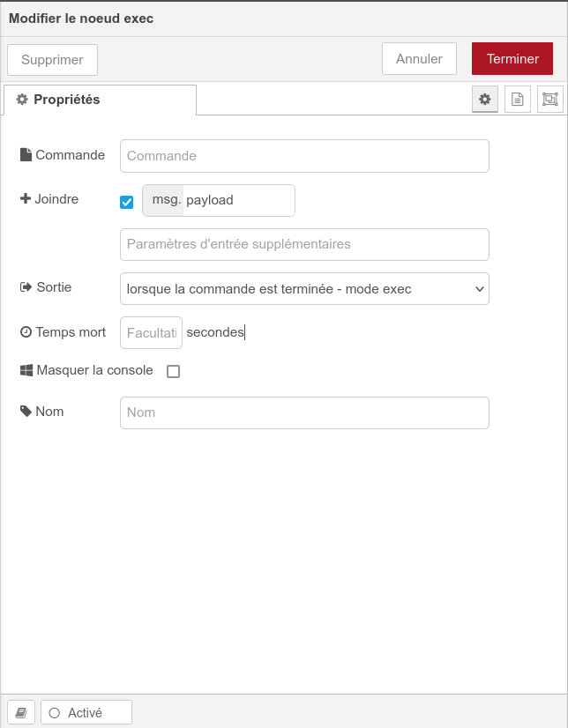Viewport: 568px width, 728px height.
Task: Click the plus icon beside Joindre
Action: click(26, 199)
